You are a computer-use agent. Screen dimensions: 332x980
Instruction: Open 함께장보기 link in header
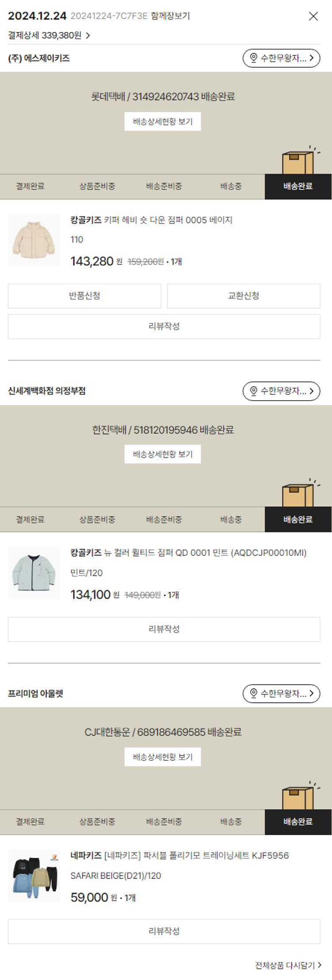(x=170, y=16)
